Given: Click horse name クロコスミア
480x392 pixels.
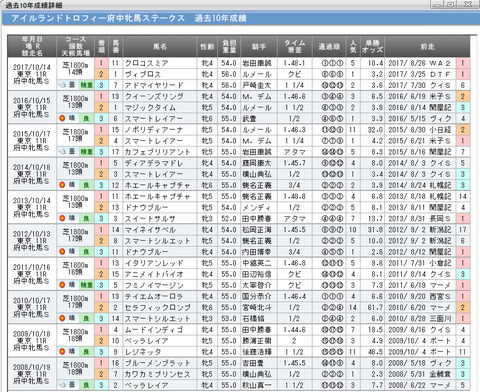Looking at the screenshot, I should pos(146,63).
